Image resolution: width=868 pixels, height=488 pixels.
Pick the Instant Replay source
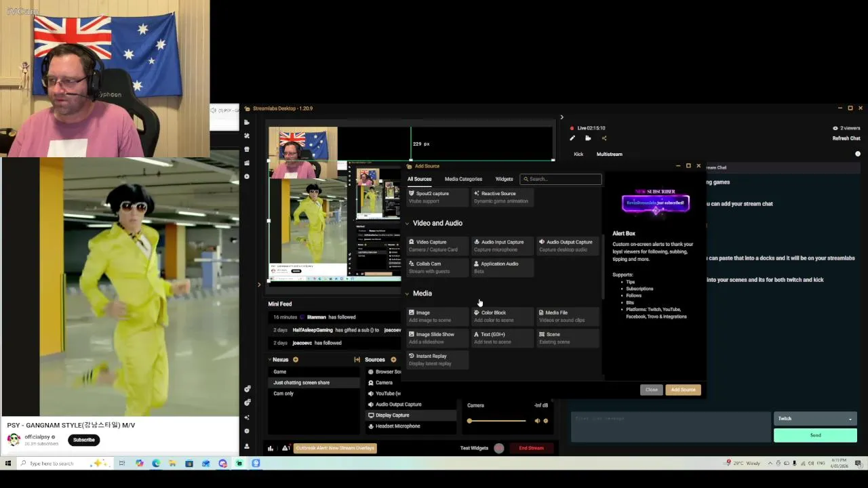(x=437, y=359)
